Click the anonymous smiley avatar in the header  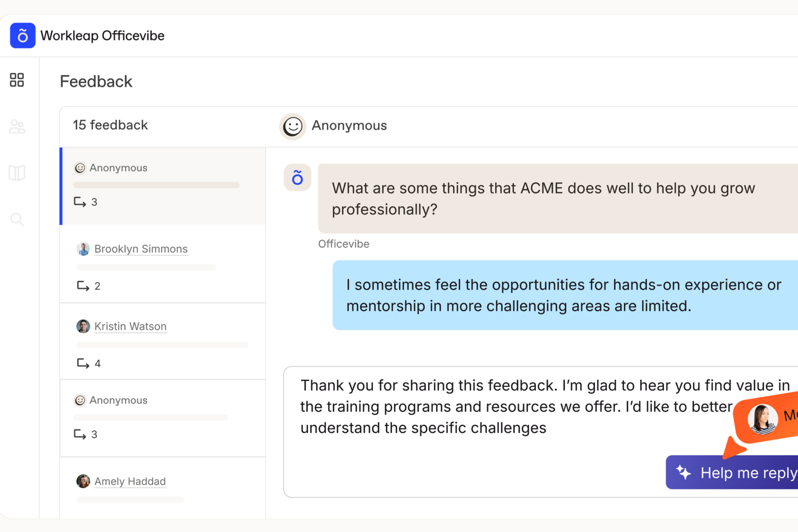pos(293,126)
